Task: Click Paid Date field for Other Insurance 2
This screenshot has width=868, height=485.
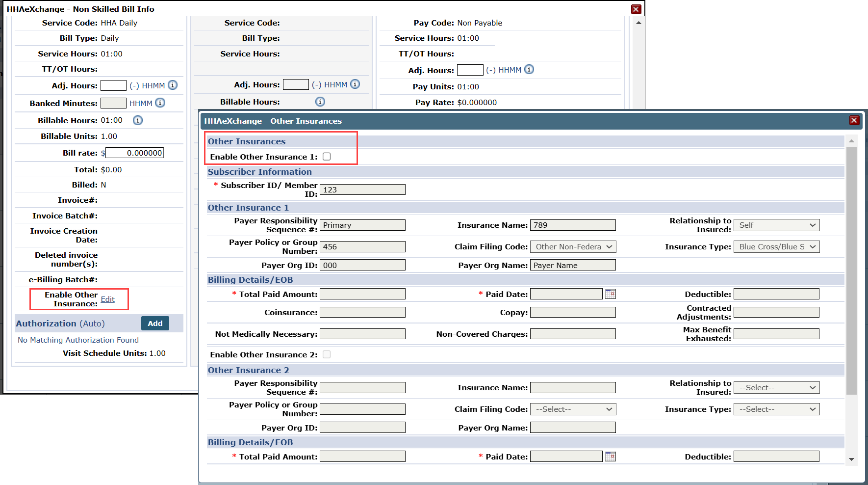Action: pyautogui.click(x=566, y=457)
